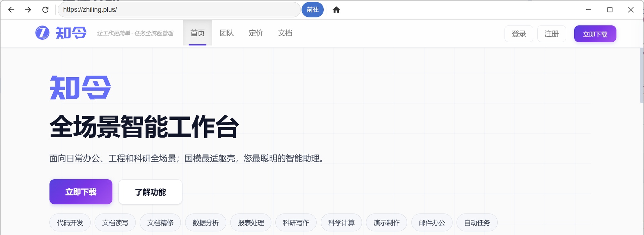The height and width of the screenshot is (235, 644).
Task: Select the 文档读写 tag chip
Action: [115, 223]
